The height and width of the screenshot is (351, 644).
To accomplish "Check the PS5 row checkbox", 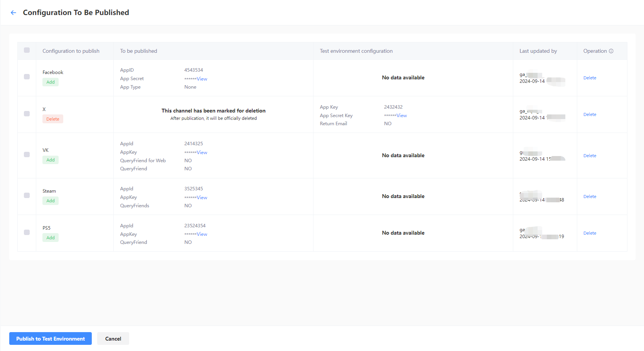I will coord(27,232).
